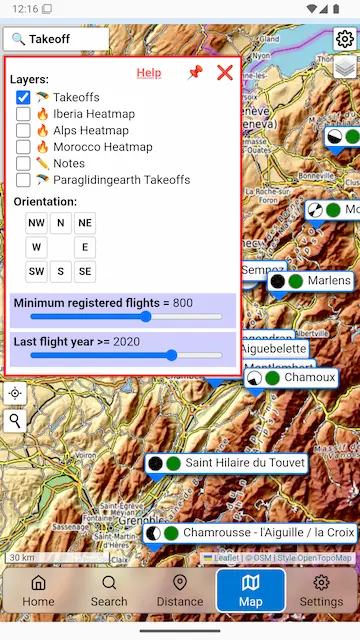This screenshot has width=360, height=640.
Task: Click the "Orientation:" heading text
Action: (45, 202)
